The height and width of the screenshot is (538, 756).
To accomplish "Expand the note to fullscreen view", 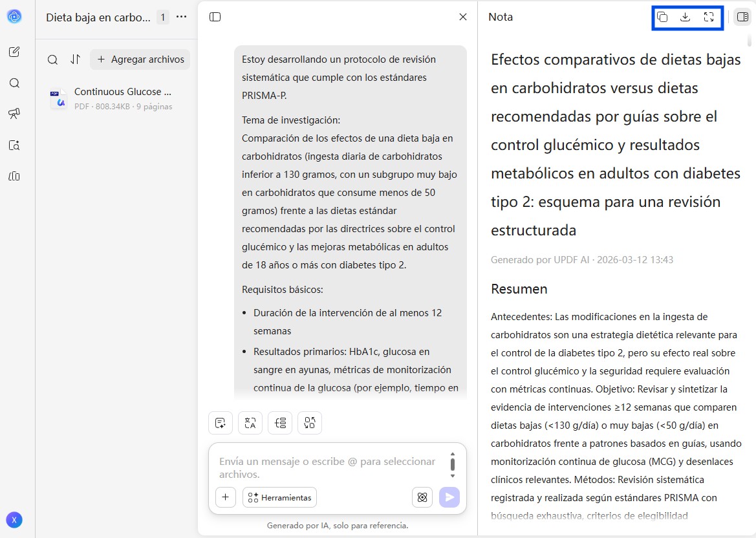I will tap(708, 17).
